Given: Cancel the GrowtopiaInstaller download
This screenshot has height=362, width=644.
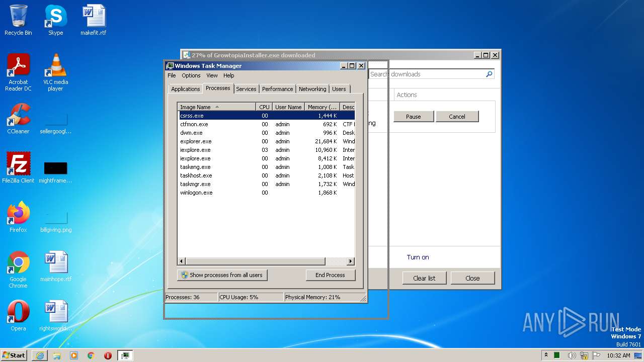Looking at the screenshot, I should (457, 117).
